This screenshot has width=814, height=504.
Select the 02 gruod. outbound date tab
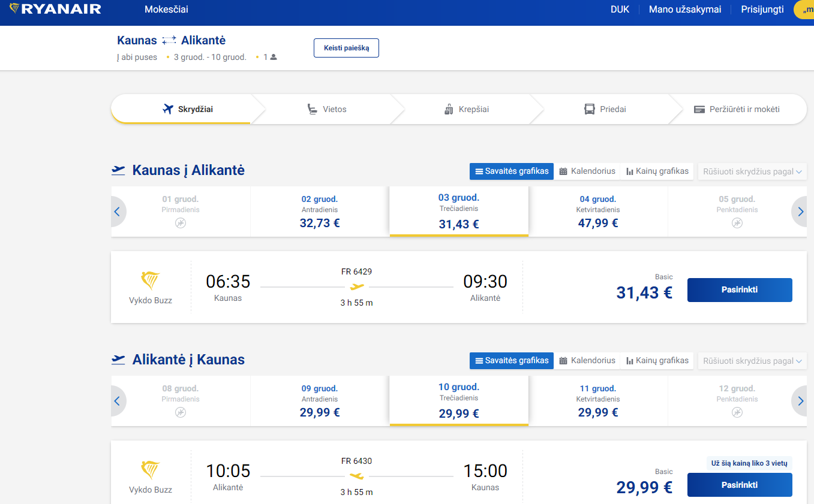pyautogui.click(x=319, y=212)
